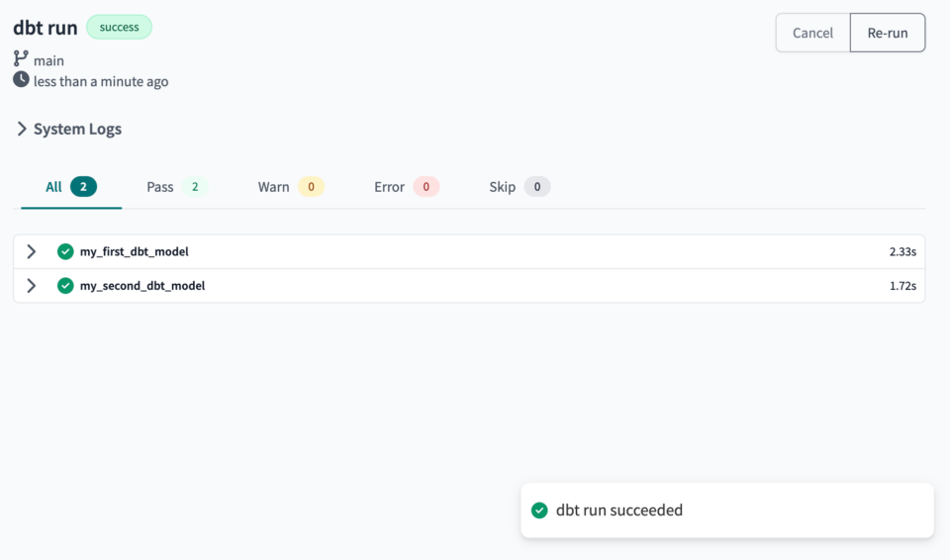Screen dimensions: 950x560
Task: Click green check icon of my_second_dbt_model
Action: pyautogui.click(x=65, y=286)
